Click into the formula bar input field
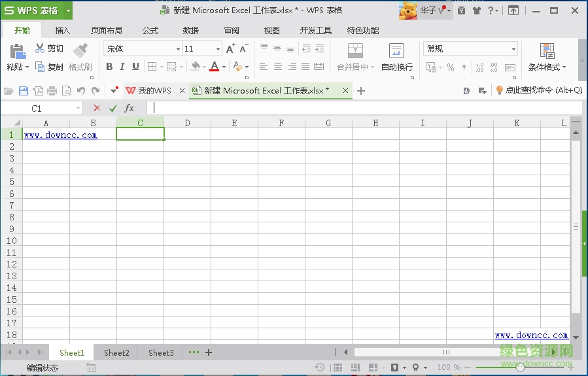This screenshot has width=588, height=376. [360, 108]
